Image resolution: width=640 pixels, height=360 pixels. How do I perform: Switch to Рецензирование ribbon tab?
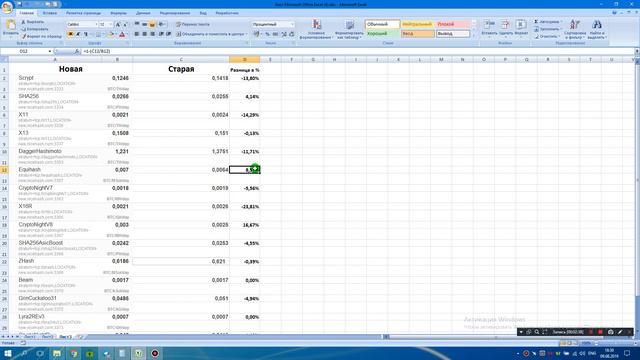click(175, 13)
